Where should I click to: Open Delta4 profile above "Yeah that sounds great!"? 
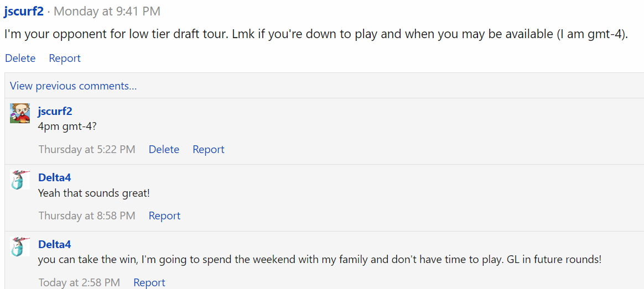point(54,177)
